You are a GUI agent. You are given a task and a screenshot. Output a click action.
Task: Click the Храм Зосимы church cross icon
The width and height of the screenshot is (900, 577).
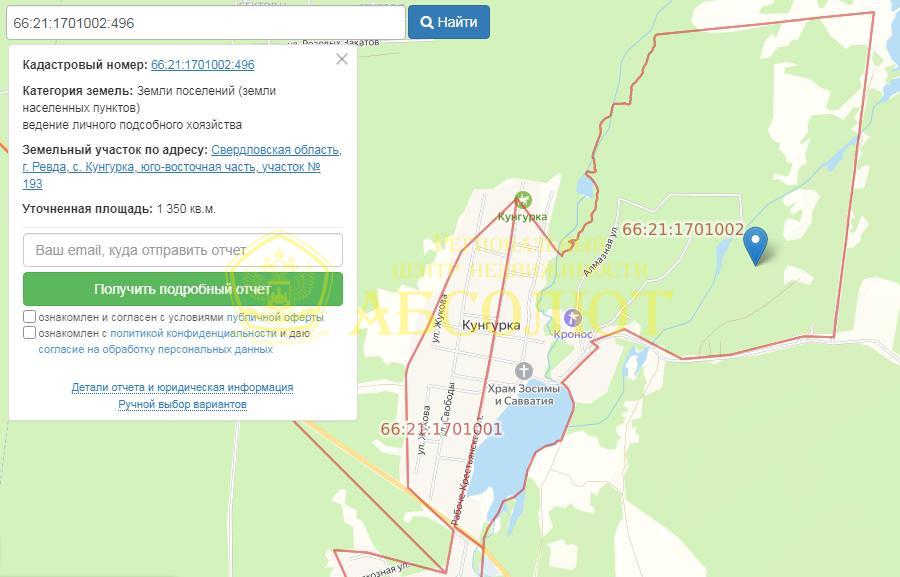(523, 371)
